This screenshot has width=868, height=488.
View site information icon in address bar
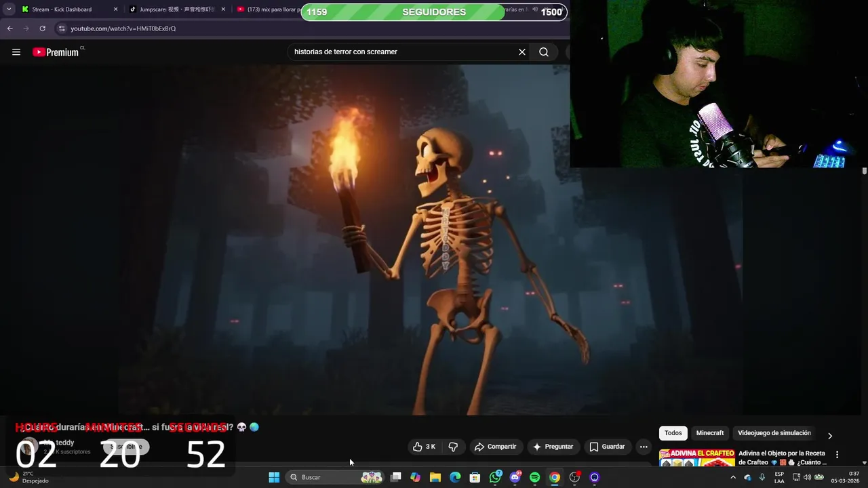pyautogui.click(x=62, y=28)
